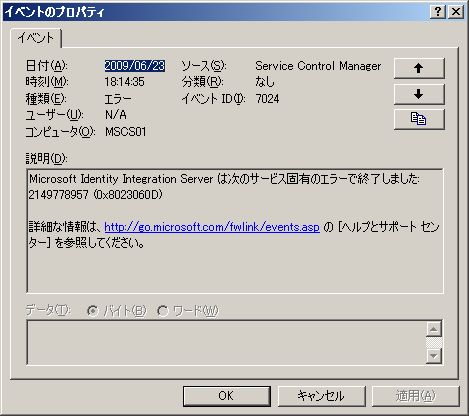Click the category value なし

click(x=265, y=82)
